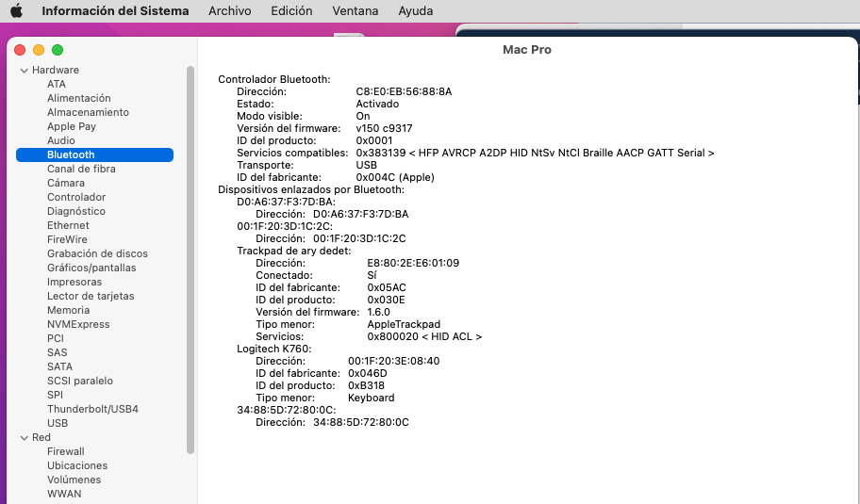Image resolution: width=860 pixels, height=504 pixels.
Task: Click the Dispositivos enlazados por Bluetooth heading
Action: [x=311, y=189]
